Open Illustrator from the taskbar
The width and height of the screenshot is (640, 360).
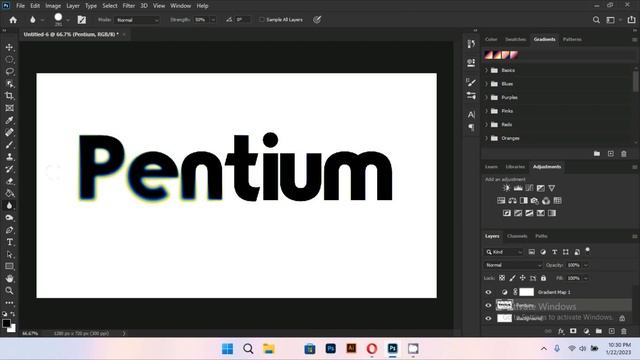click(x=351, y=349)
